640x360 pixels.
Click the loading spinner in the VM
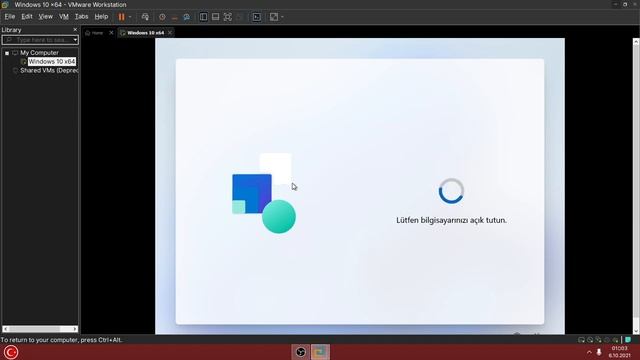[451, 191]
